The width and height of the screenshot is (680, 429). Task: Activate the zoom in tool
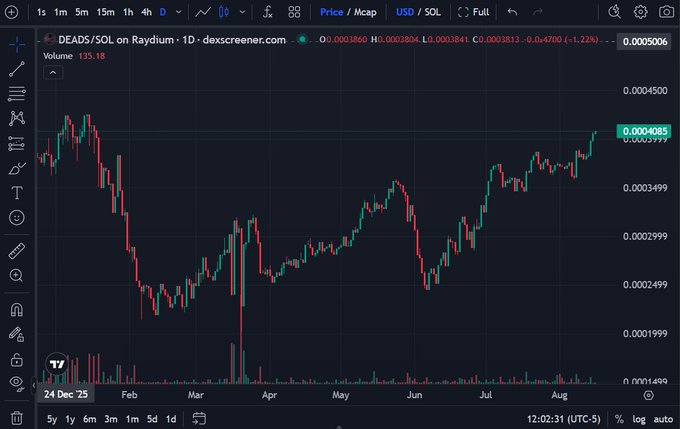coord(17,275)
